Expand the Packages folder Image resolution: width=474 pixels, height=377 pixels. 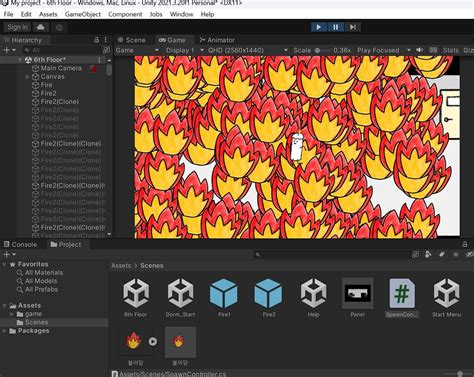coord(5,331)
